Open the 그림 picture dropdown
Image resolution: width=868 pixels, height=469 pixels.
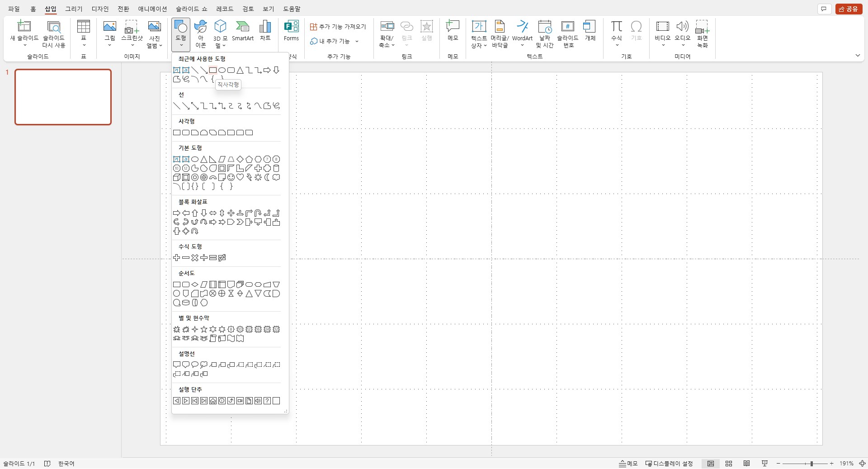(109, 45)
